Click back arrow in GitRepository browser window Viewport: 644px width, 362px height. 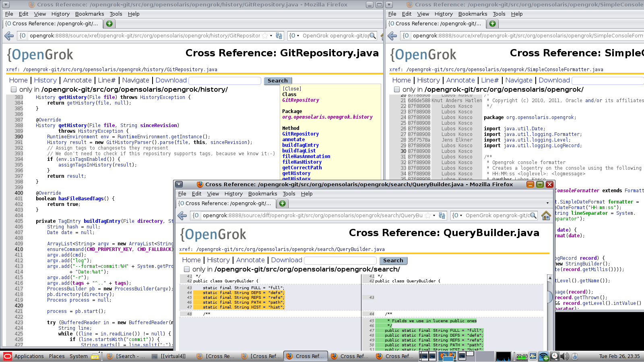point(9,36)
